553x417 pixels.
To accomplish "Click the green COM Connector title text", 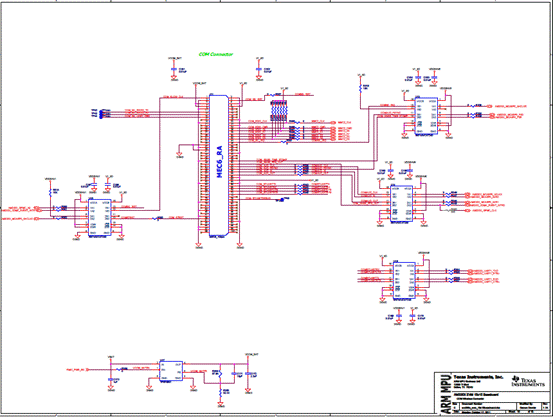I will (216, 54).
